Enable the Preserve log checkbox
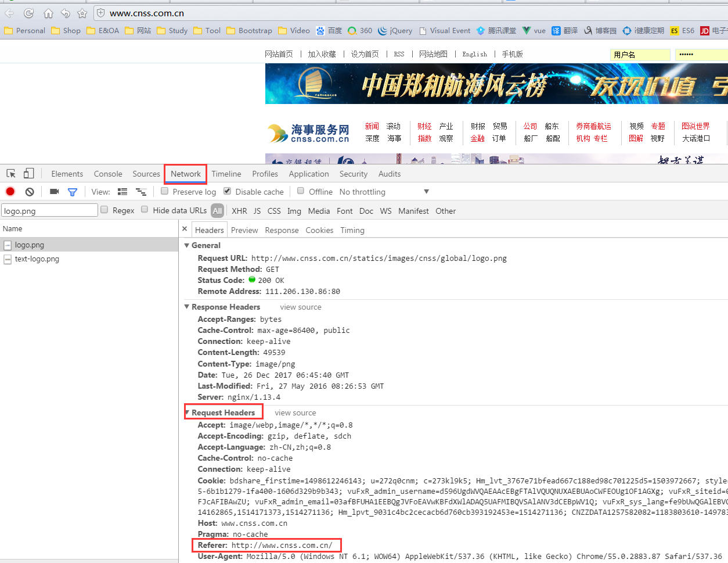Screen dimensions: 728x563 click(165, 191)
